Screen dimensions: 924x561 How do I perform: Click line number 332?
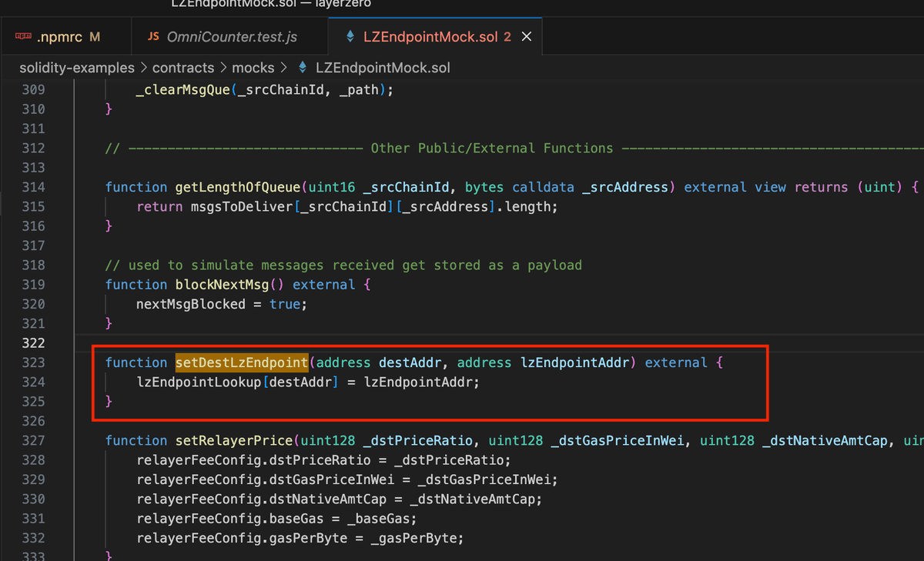(33, 539)
